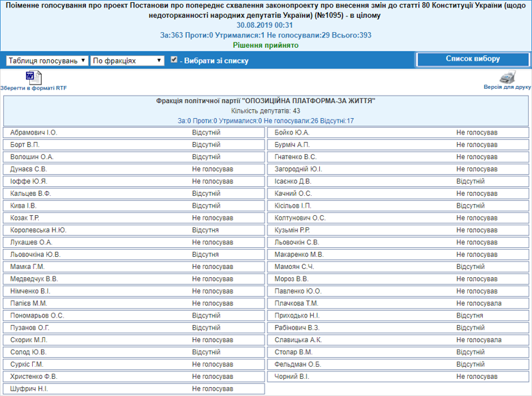Select deputy row 'Загородній Ю.І.'
The width and height of the screenshot is (532, 396).
398,169
